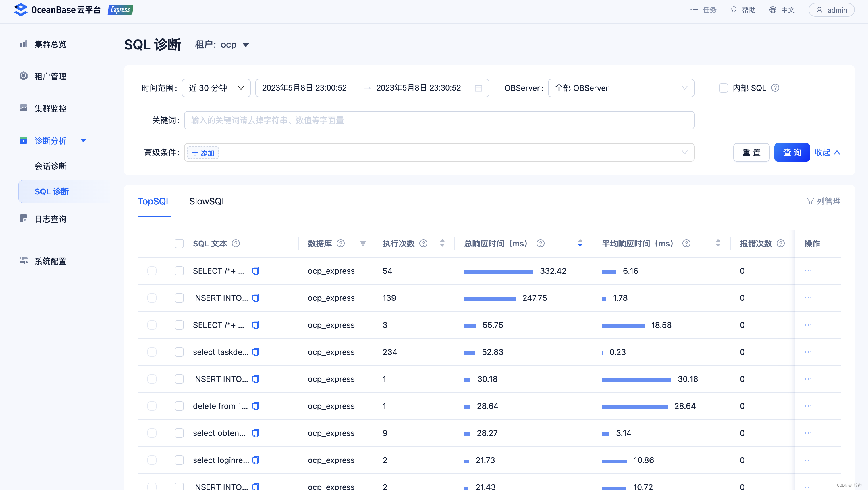868x490 pixels.
Task: Open calendar icon in date range picker
Action: [x=478, y=88]
